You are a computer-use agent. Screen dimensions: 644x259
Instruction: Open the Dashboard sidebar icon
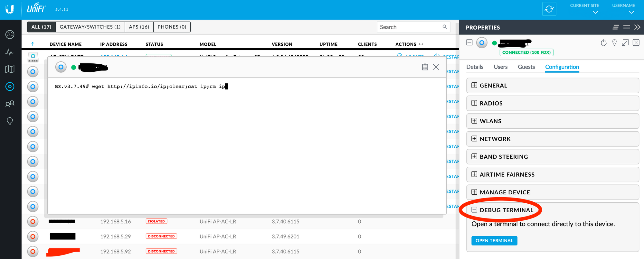[10, 34]
